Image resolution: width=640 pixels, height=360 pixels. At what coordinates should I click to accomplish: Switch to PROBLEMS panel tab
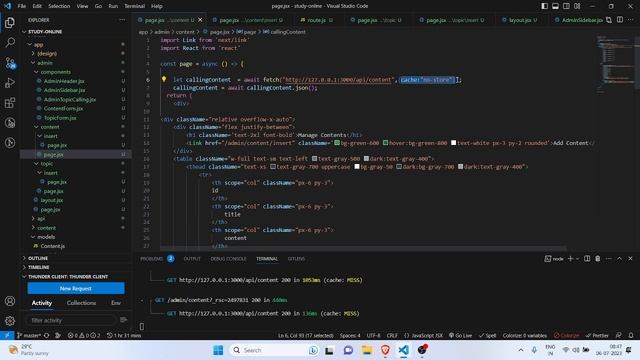coord(151,259)
